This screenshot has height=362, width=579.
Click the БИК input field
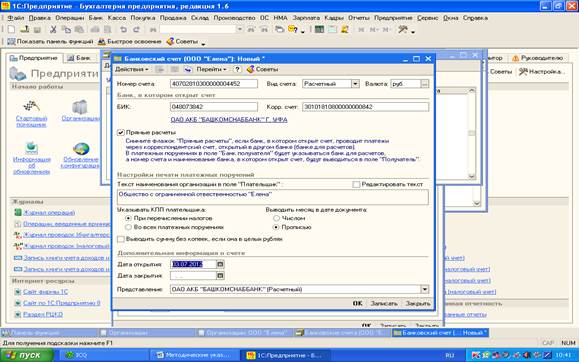[x=214, y=107]
